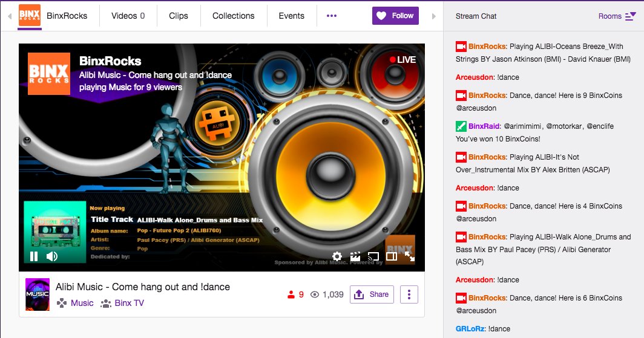Open the vertical three-dot options menu
This screenshot has height=338, width=644.
409,294
